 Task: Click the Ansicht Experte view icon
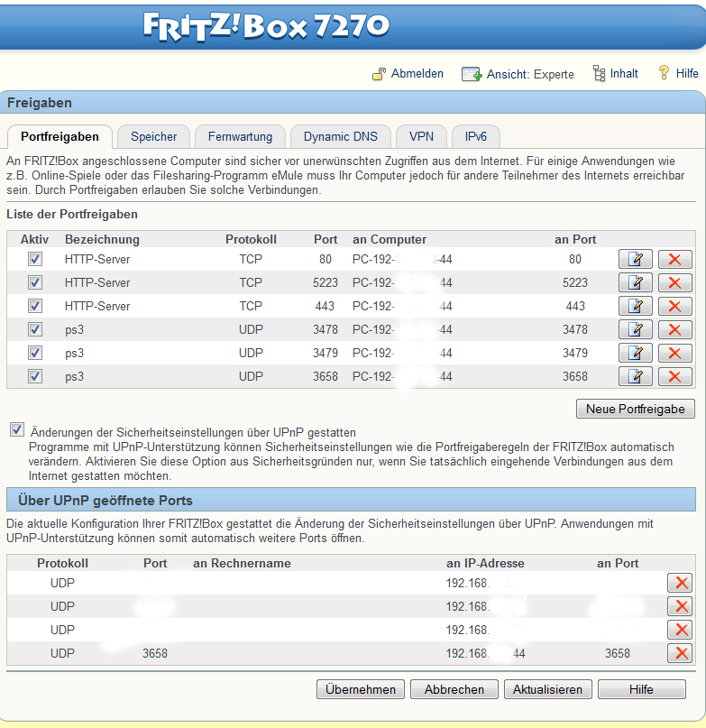click(472, 74)
